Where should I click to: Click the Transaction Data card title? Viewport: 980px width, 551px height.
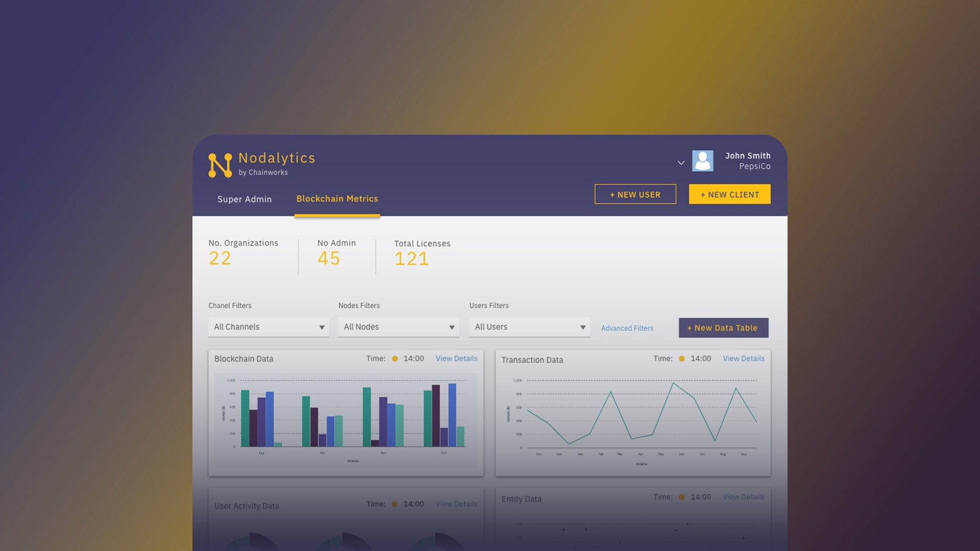pos(532,360)
